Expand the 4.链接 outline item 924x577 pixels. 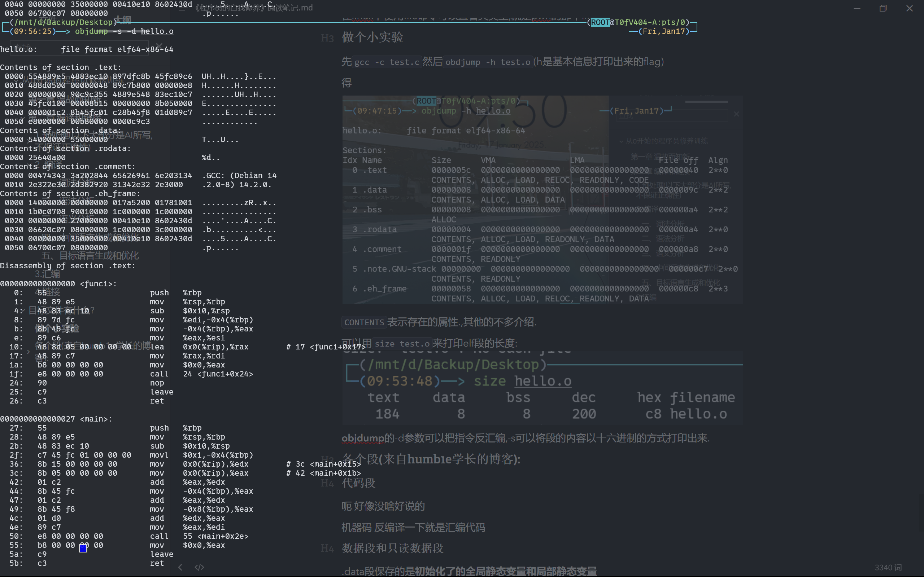pyautogui.click(x=48, y=293)
